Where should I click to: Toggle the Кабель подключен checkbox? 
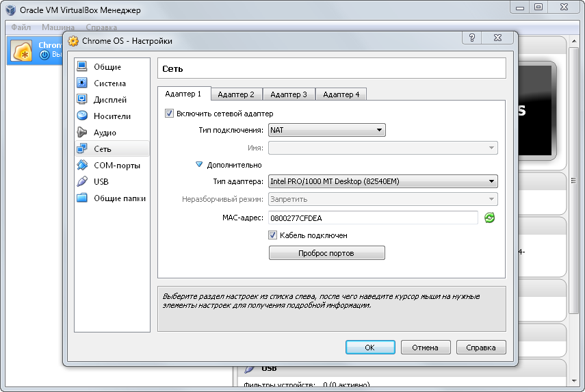pos(272,235)
